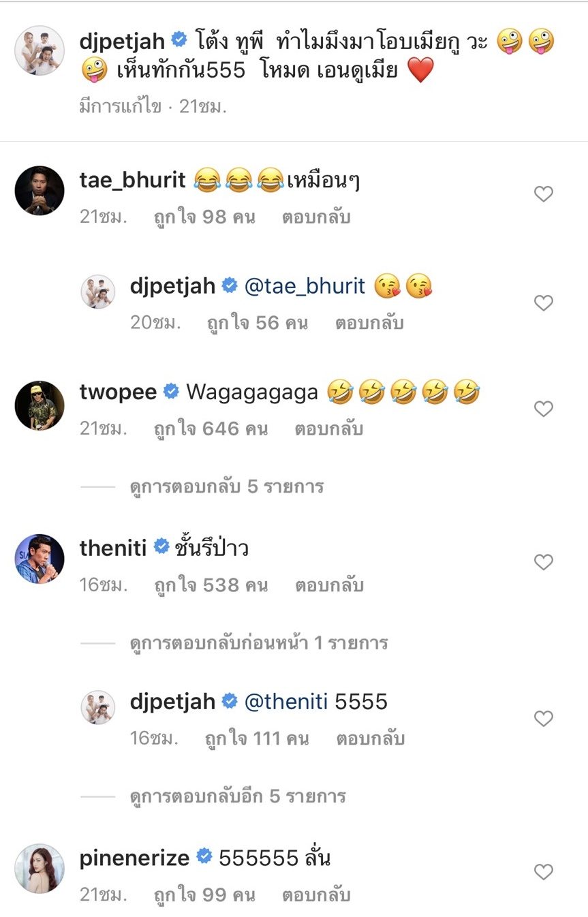Image resolution: width=588 pixels, height=917 pixels.
Task: Open twopee's profile picture
Action: point(40,405)
